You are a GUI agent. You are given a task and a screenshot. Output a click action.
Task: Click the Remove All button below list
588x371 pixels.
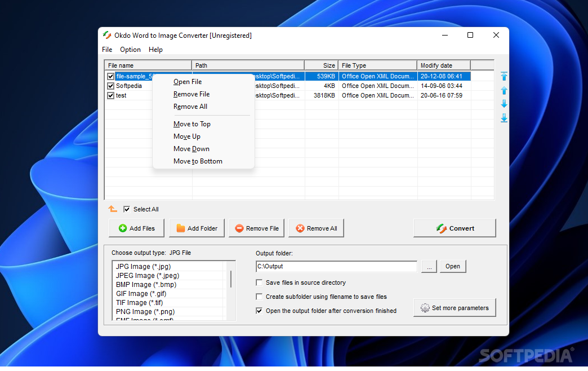point(316,228)
